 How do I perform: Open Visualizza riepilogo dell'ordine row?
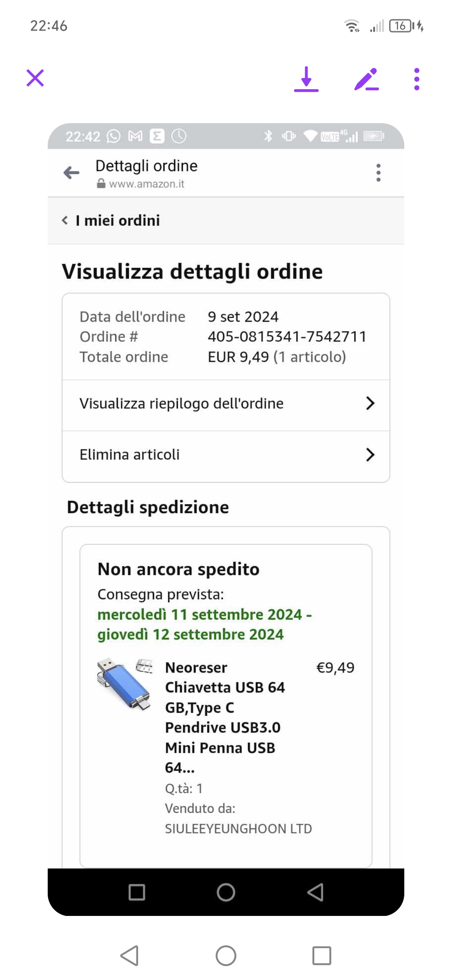(x=182, y=404)
